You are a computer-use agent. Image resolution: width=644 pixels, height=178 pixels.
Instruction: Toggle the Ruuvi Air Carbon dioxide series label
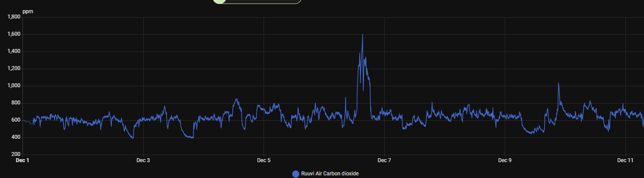point(330,174)
